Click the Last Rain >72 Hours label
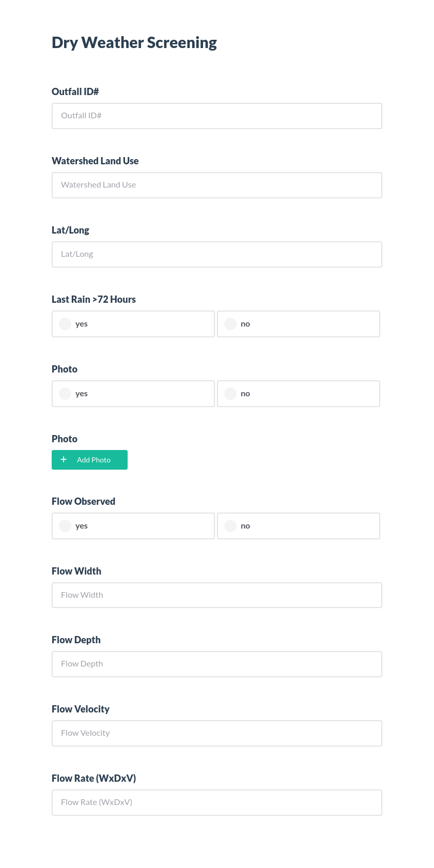Image resolution: width=434 pixels, height=868 pixels. (x=94, y=299)
